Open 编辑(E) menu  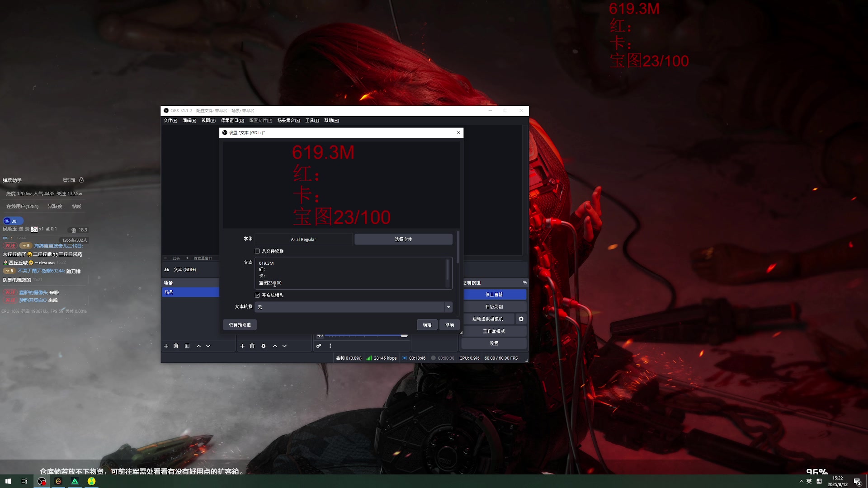189,121
